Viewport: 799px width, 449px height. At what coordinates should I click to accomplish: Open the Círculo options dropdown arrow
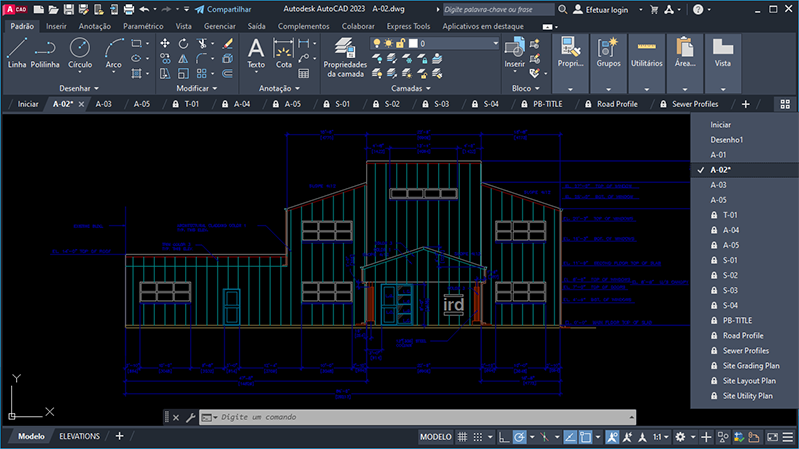pyautogui.click(x=80, y=72)
